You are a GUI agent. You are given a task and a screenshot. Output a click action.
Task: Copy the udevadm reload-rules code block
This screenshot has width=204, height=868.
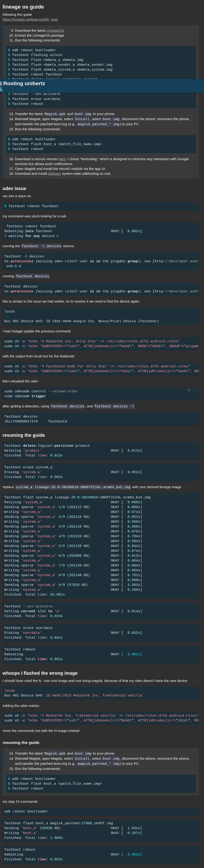click(189, 390)
